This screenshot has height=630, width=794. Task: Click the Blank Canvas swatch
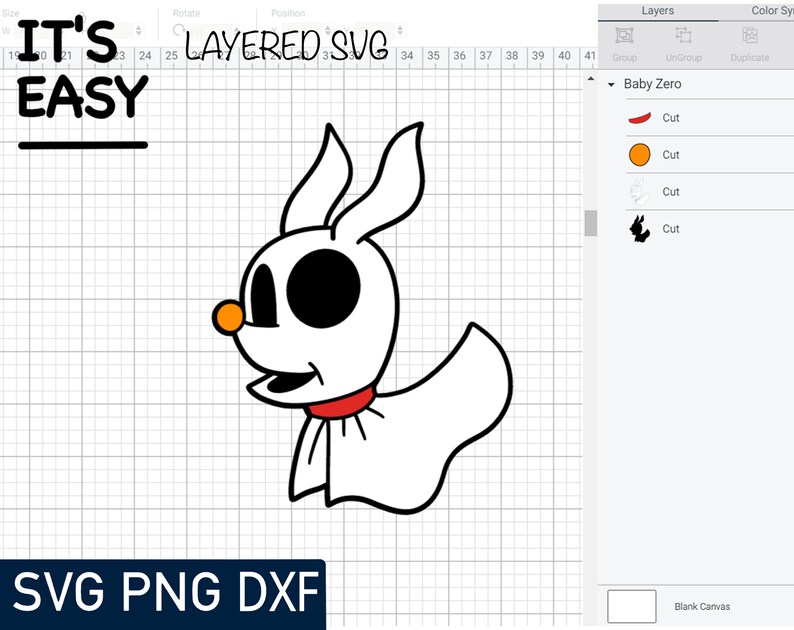(631, 606)
